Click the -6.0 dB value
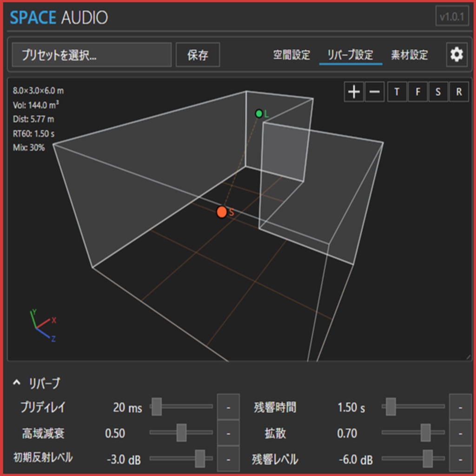The height and width of the screenshot is (476, 476). (x=356, y=460)
